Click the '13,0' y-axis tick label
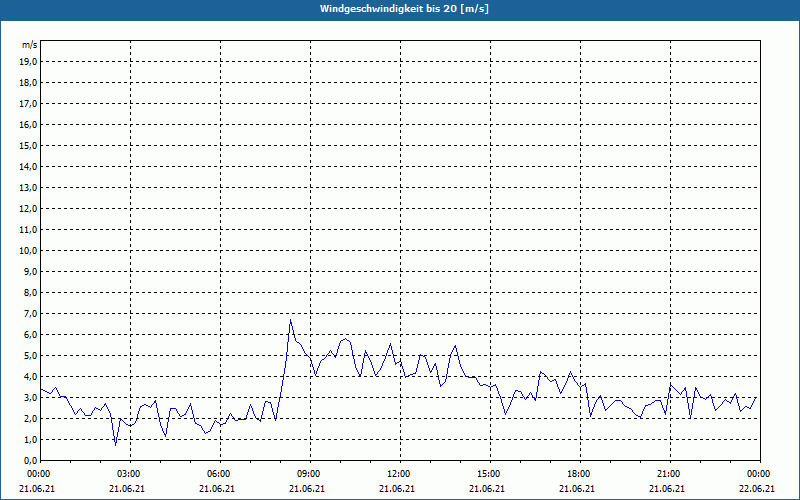Viewport: 800px width, 500px height. coord(28,188)
